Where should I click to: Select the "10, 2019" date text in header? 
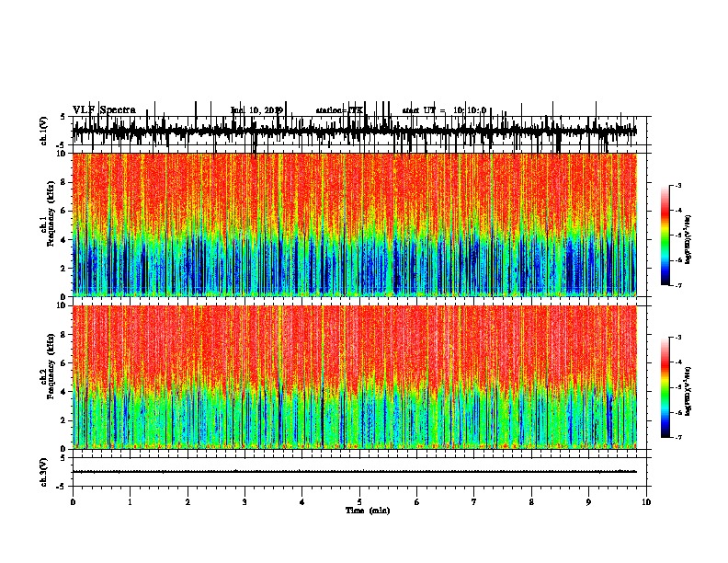tap(265, 110)
